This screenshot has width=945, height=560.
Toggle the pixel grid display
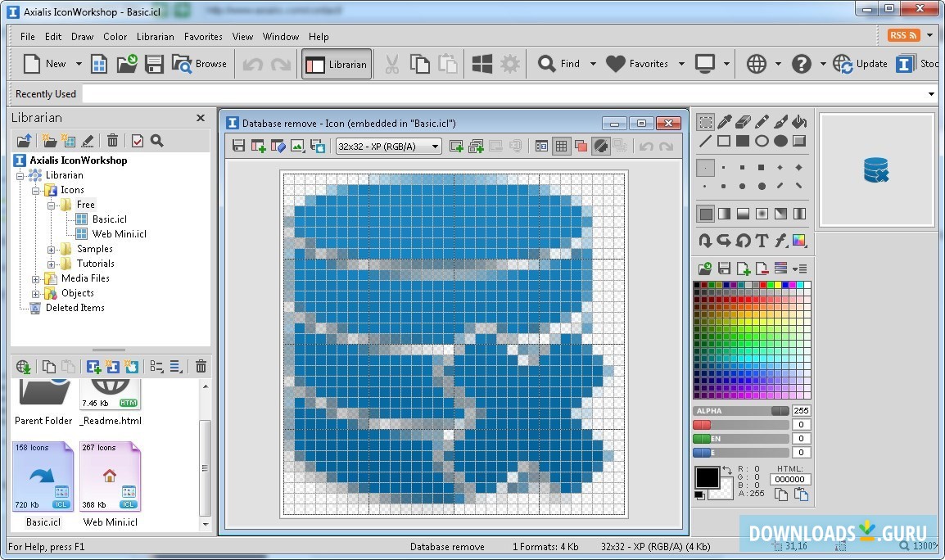pyautogui.click(x=561, y=146)
